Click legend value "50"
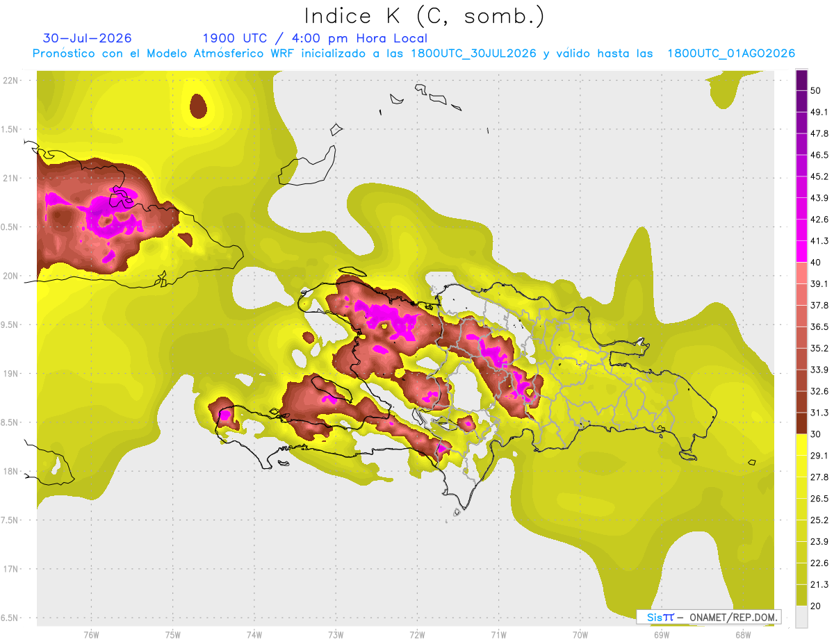This screenshot has width=834, height=644. 816,90
